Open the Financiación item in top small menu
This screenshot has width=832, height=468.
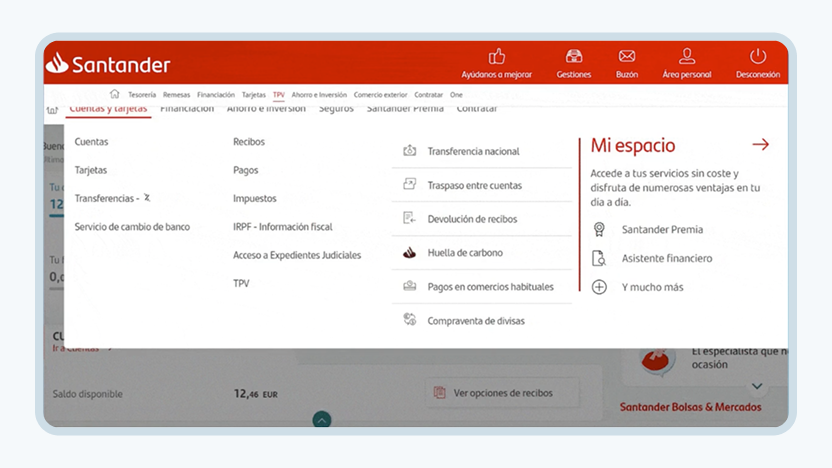click(x=215, y=95)
